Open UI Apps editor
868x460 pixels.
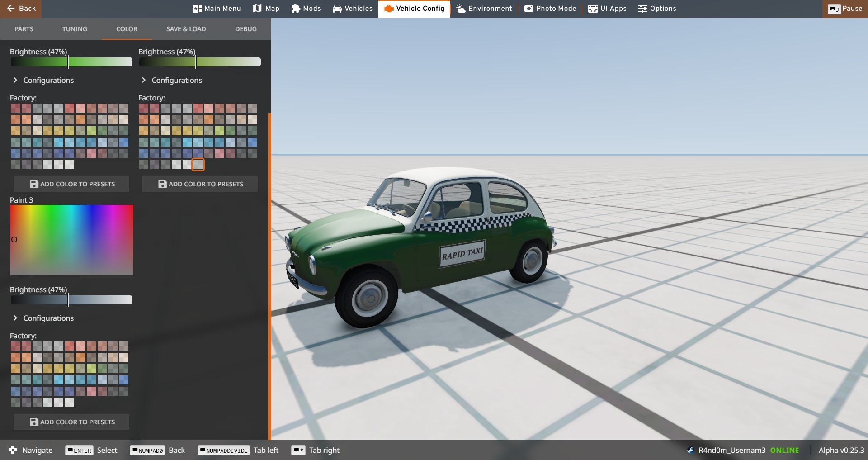(607, 9)
